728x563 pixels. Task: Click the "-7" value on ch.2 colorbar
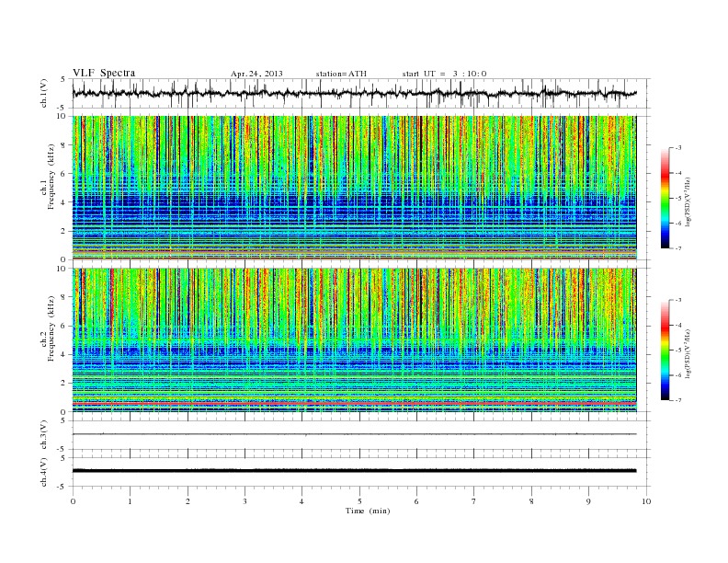(x=678, y=400)
